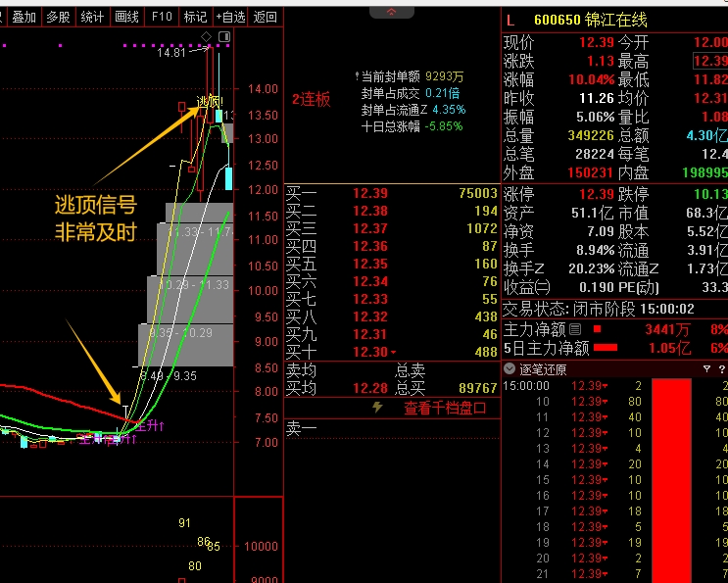
Task: Click the 标记 toolbar button
Action: coord(195,18)
